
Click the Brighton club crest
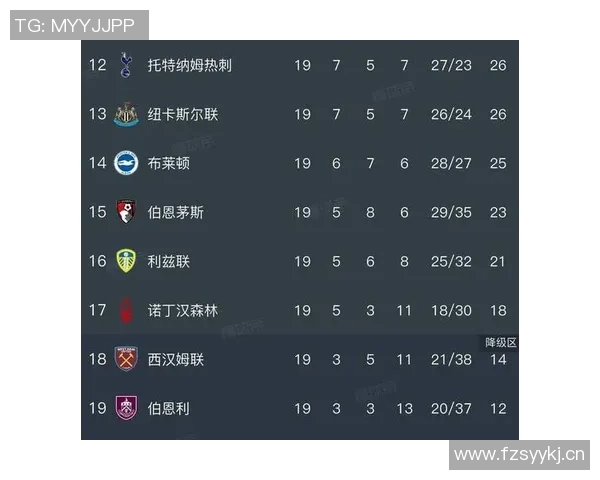pos(126,163)
